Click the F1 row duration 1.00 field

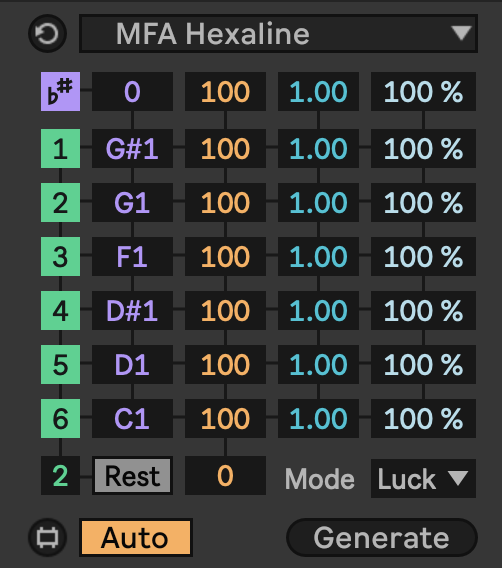tap(318, 256)
